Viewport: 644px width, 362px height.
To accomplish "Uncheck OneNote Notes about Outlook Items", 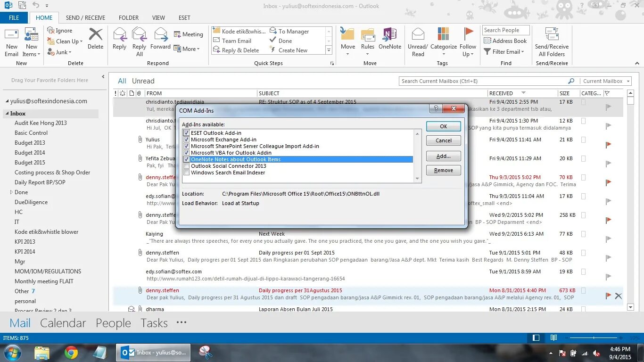I will (187, 159).
